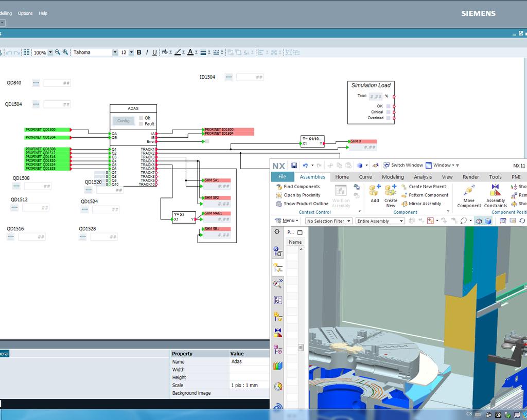The image size is (527, 420).
Task: Open the NX Menu dropdown
Action: [286, 221]
